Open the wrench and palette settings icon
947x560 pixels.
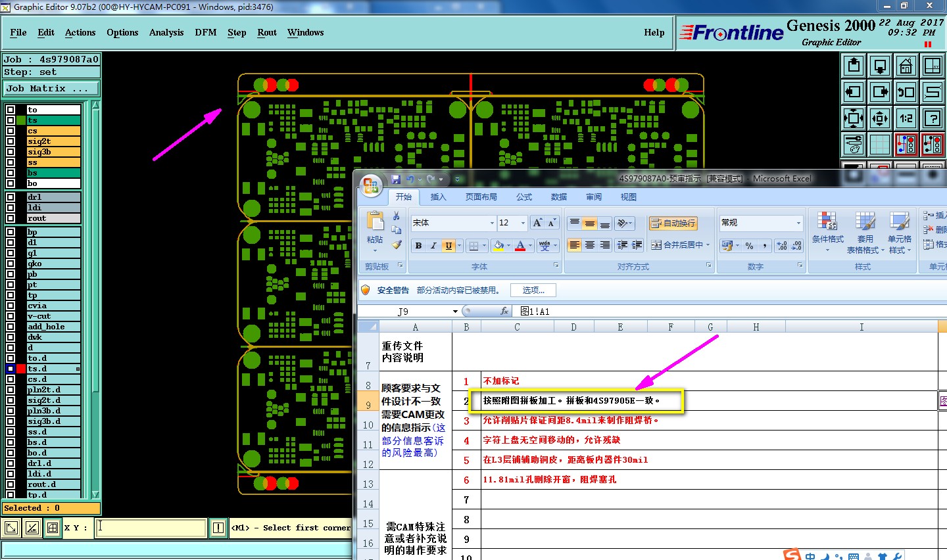[x=854, y=145]
